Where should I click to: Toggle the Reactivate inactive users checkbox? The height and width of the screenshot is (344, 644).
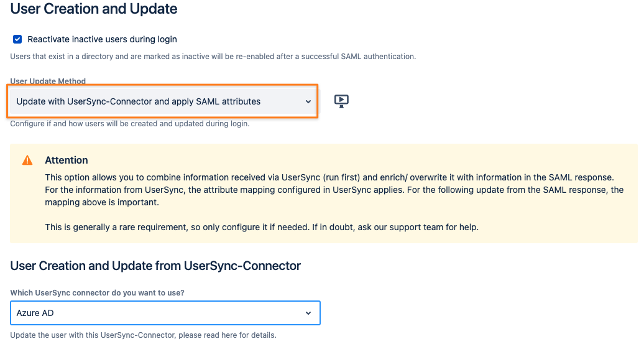point(17,39)
